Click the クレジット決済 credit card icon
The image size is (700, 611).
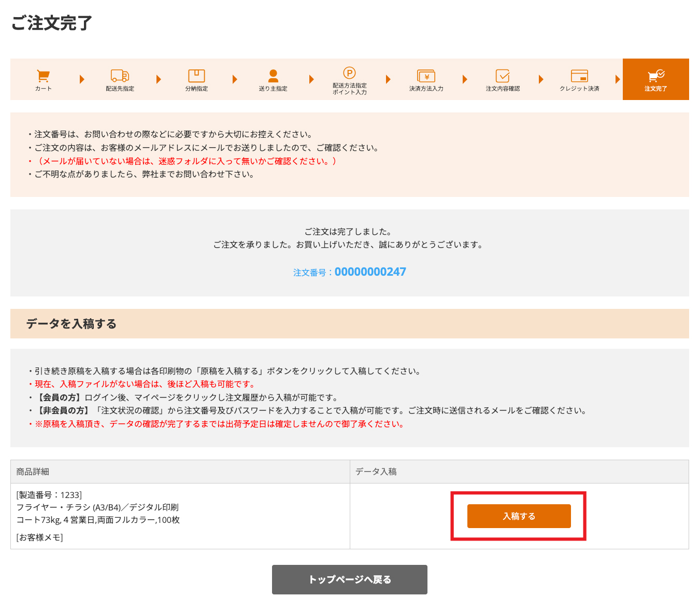click(579, 76)
